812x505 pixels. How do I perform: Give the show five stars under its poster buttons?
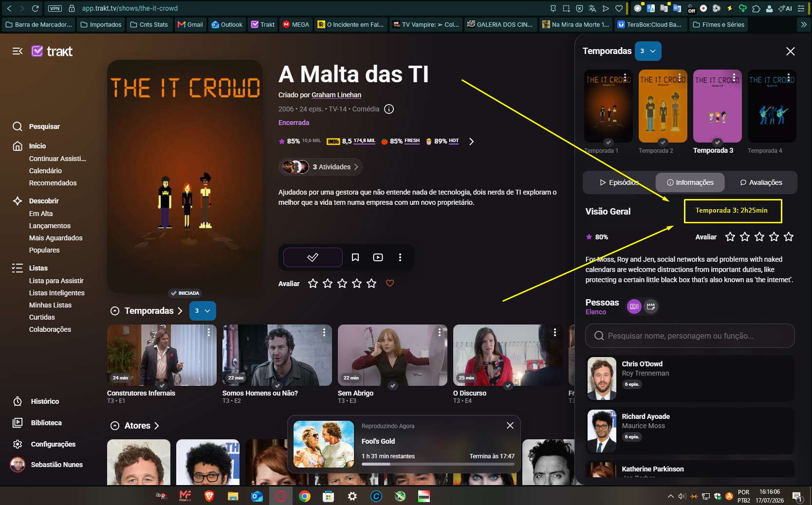coord(371,283)
